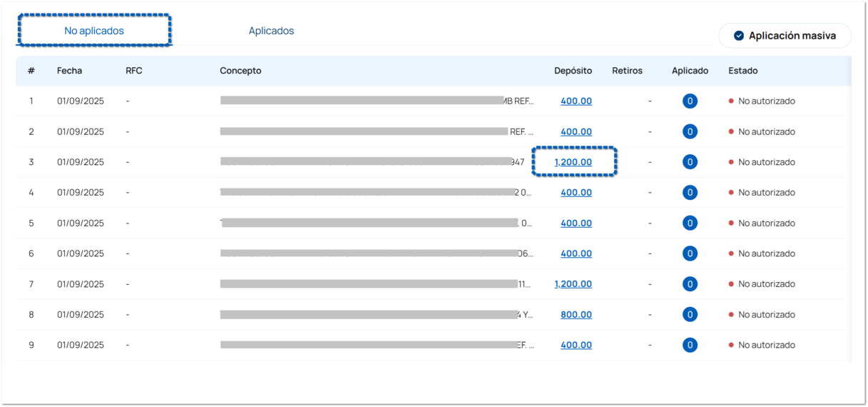Click the Aplicado count badge in row 2
Screen dimensions: 868x407
(690, 132)
